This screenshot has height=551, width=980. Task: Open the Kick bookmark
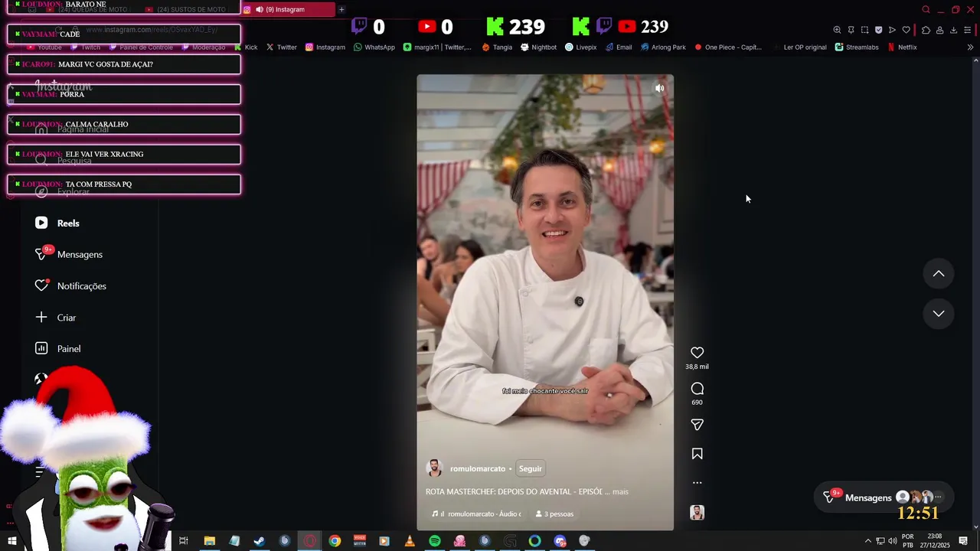tap(246, 47)
